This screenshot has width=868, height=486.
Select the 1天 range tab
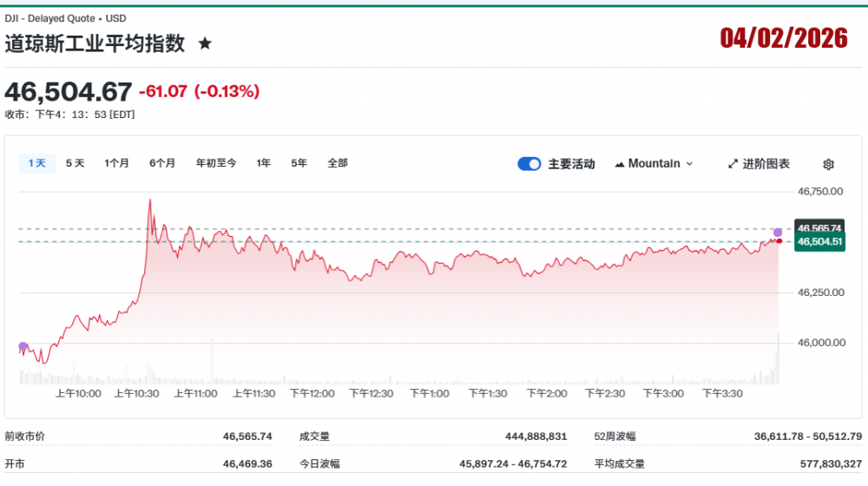click(x=37, y=163)
